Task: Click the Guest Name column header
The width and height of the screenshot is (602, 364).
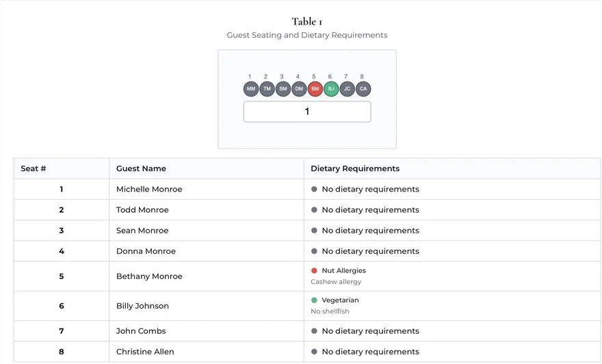Action: pyautogui.click(x=142, y=168)
